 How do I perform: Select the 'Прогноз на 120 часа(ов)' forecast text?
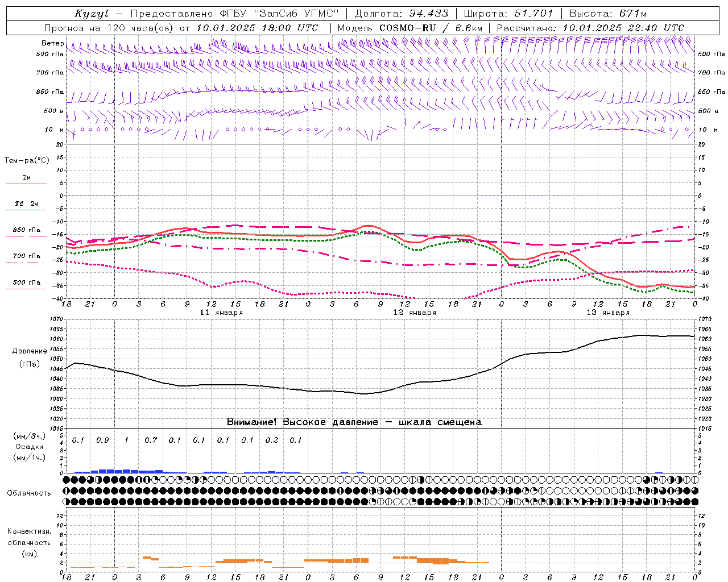(x=110, y=28)
